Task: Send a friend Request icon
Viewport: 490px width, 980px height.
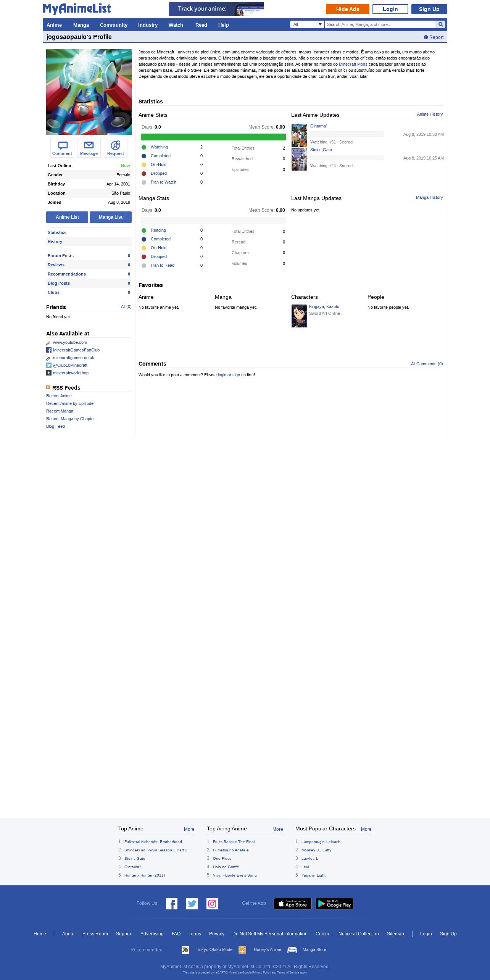Action: tap(116, 148)
